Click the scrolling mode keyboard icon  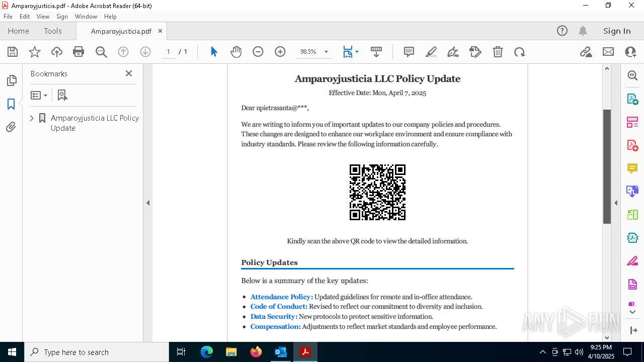[x=376, y=52]
